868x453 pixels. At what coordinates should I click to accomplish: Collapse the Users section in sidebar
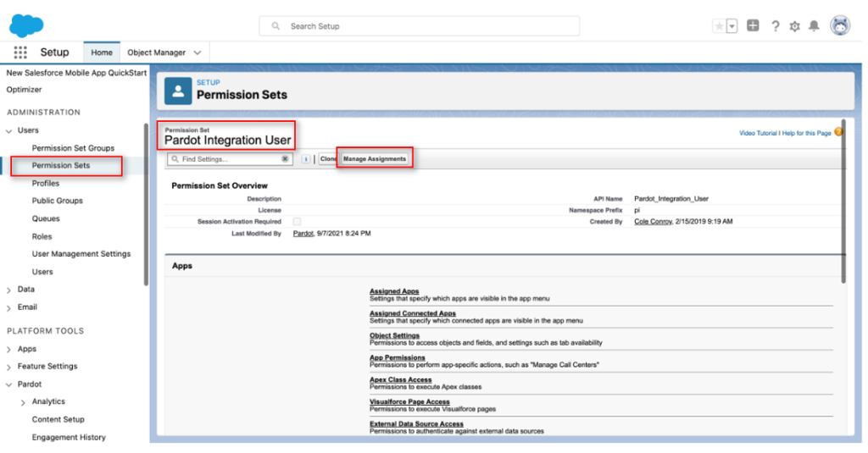[x=8, y=130]
